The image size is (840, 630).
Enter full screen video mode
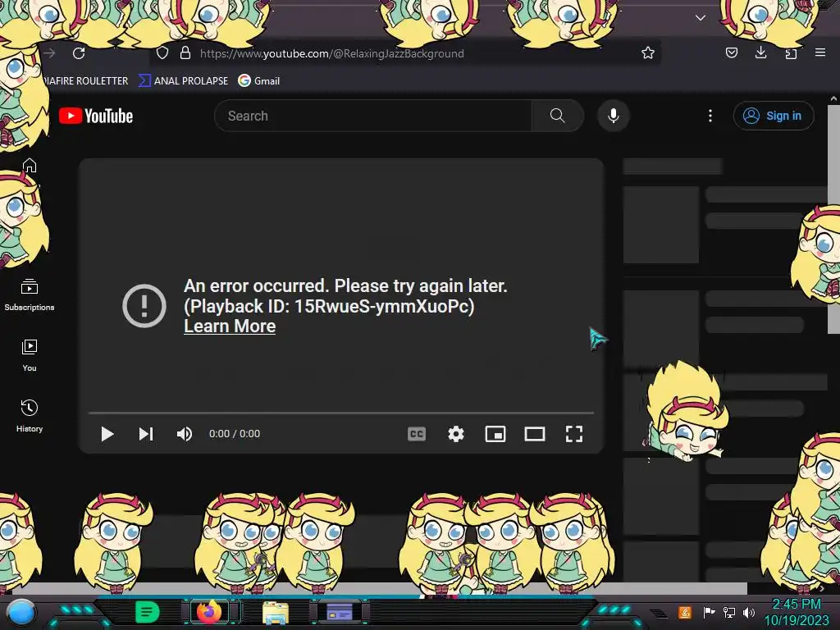tap(574, 434)
